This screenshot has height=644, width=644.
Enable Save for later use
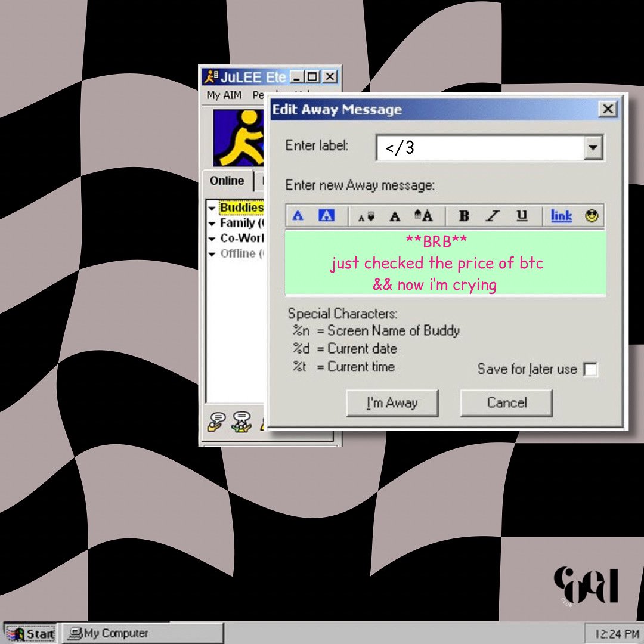pos(590,370)
